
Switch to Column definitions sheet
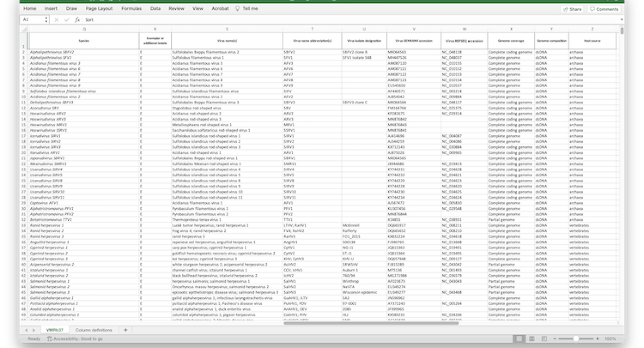tap(93, 330)
